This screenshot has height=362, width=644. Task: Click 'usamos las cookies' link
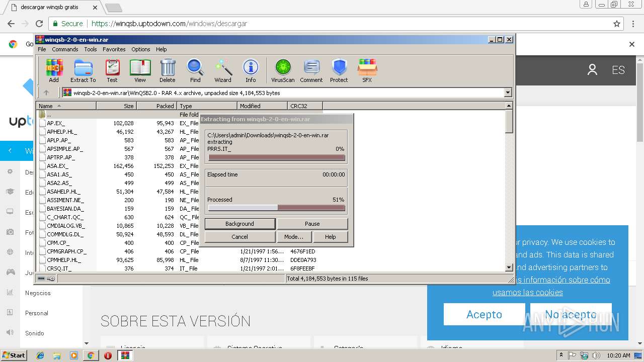528,292
